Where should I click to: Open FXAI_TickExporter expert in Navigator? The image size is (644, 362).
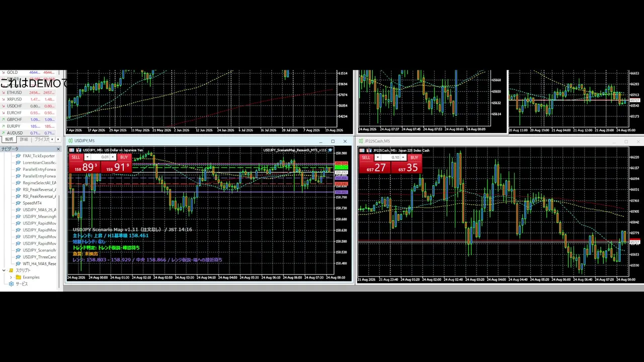39,156
